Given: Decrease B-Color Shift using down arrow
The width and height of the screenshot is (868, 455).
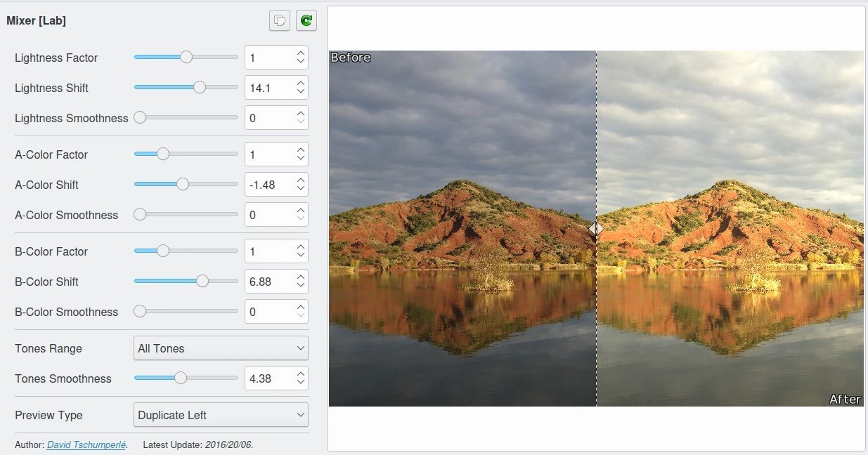Looking at the screenshot, I should (x=301, y=286).
